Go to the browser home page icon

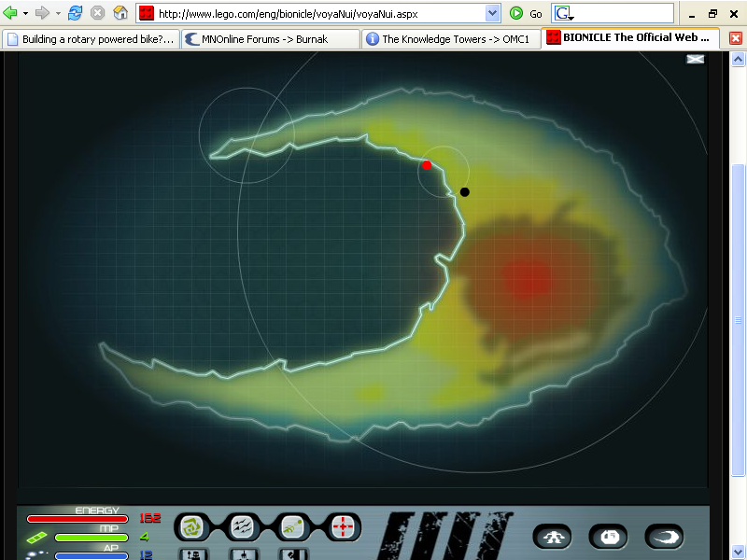(120, 13)
